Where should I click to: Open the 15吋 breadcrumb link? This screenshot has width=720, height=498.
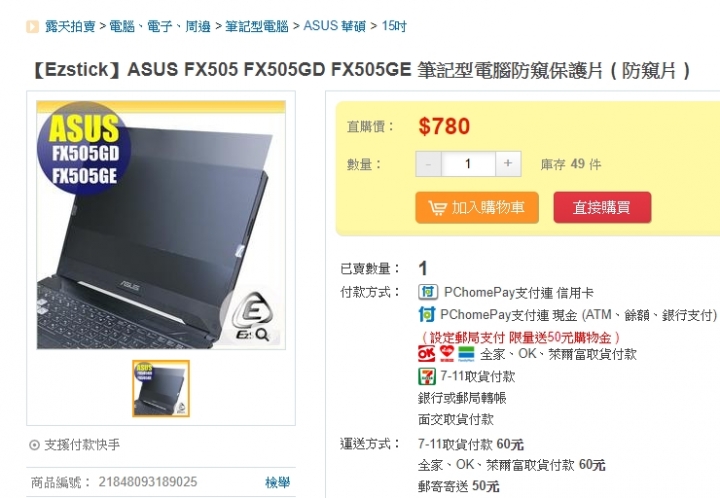[x=394, y=26]
